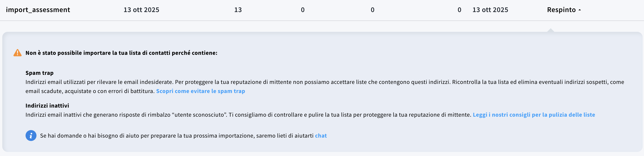
Task: Click the chevron next to Respinto
Action: click(x=579, y=10)
